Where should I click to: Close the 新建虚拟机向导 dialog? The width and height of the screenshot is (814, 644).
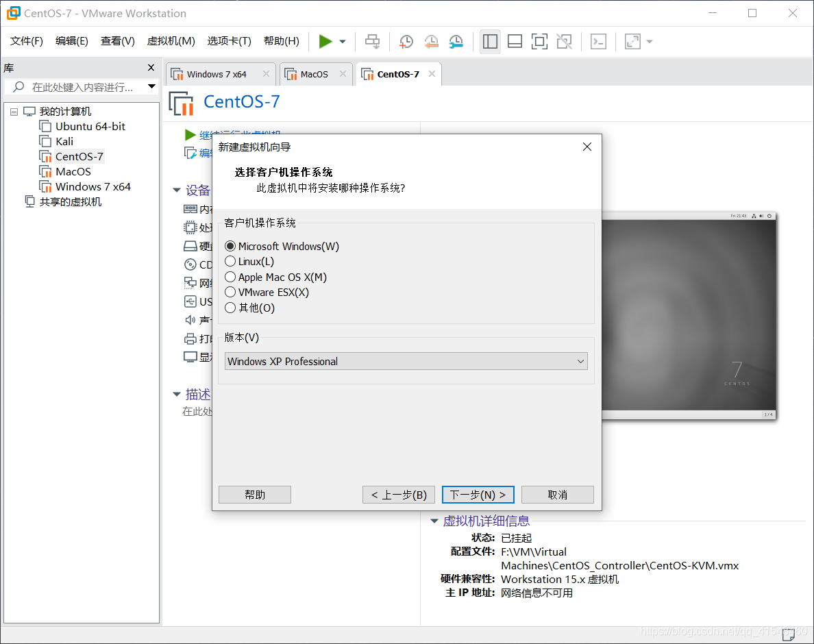pos(587,147)
